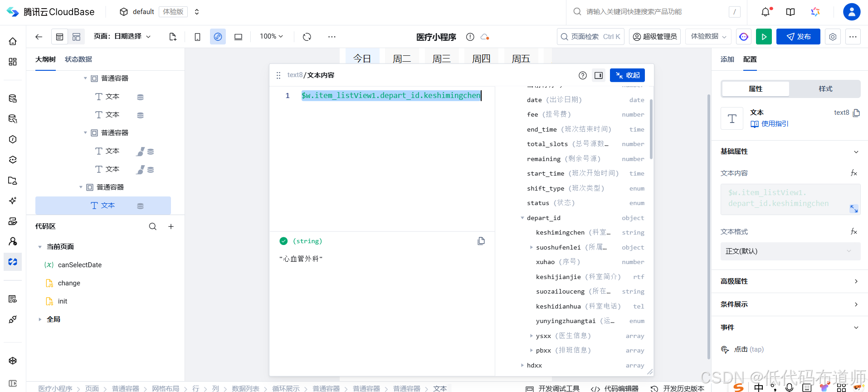Select the change handler in code area
868x392 pixels.
pyautogui.click(x=69, y=283)
